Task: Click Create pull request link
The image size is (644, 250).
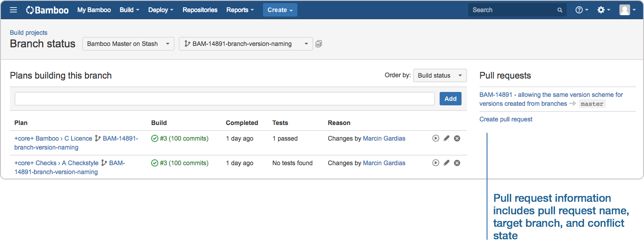Action: click(506, 119)
